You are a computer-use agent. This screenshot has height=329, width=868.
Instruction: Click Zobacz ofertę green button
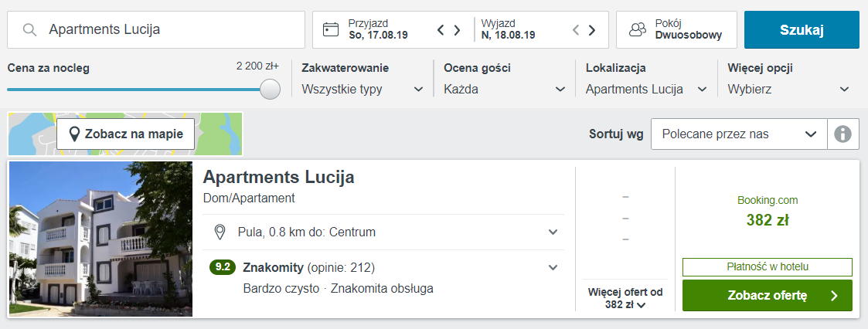coord(767,295)
